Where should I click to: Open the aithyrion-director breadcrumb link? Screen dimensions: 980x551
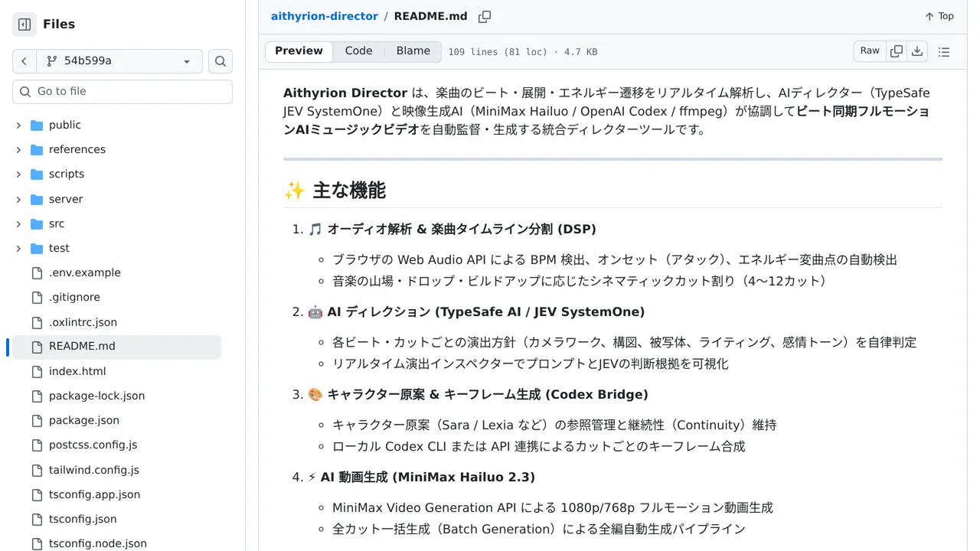[x=325, y=16]
